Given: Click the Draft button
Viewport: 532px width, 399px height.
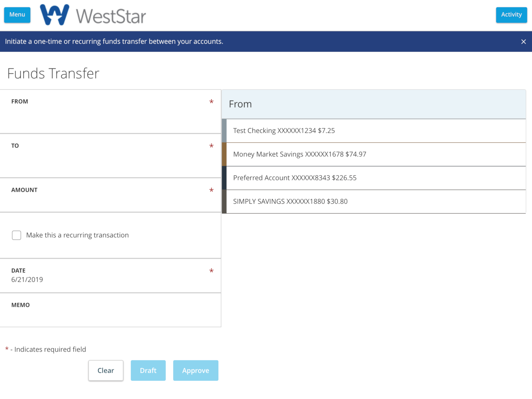Looking at the screenshot, I should click(148, 370).
